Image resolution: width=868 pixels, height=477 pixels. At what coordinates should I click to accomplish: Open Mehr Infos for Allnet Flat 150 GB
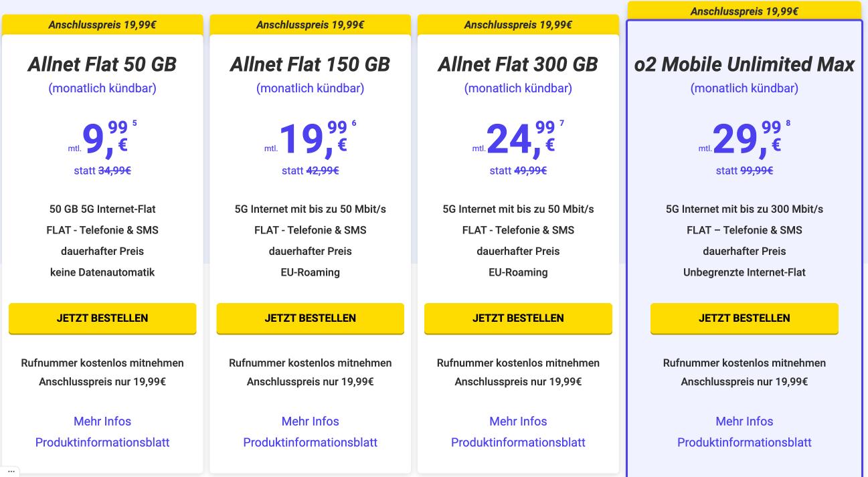click(311, 421)
